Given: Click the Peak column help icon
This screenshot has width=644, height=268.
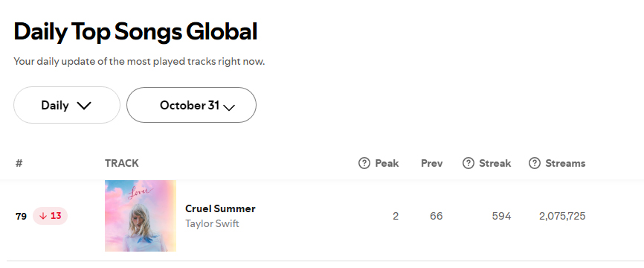Looking at the screenshot, I should [364, 163].
